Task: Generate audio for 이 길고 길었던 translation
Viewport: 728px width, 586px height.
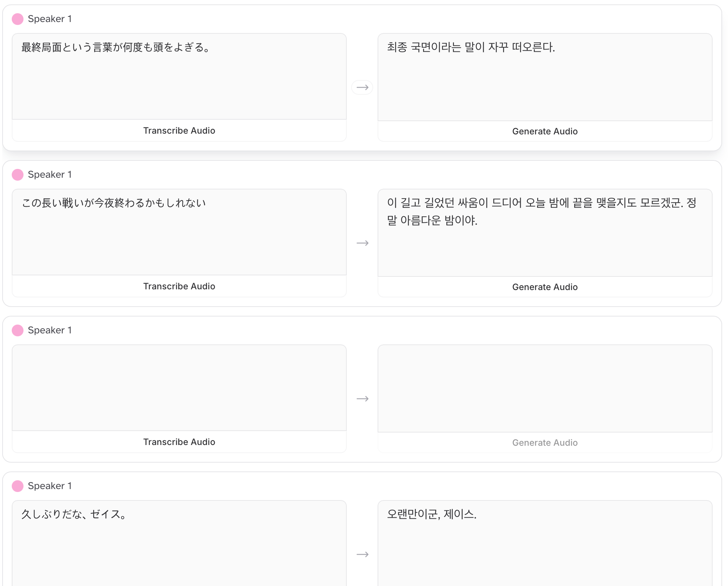Action: (545, 287)
